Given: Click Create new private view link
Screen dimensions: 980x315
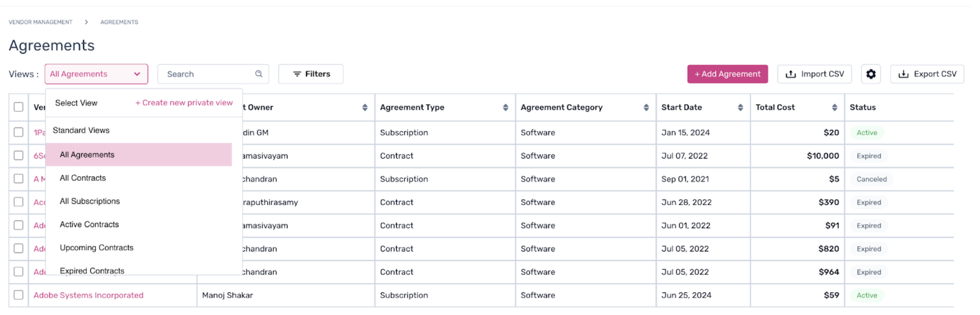Looking at the screenshot, I should 184,103.
